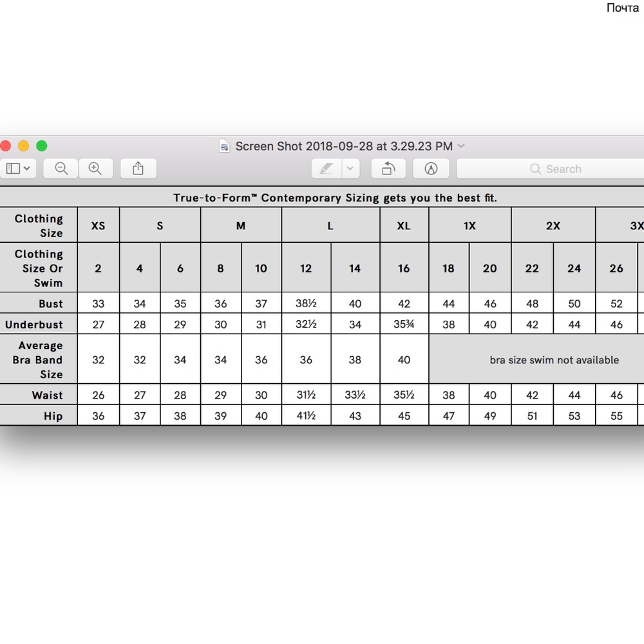This screenshot has width=644, height=644.
Task: Click the True-to-Form Contemporary Sizing heading
Action: coord(335,198)
